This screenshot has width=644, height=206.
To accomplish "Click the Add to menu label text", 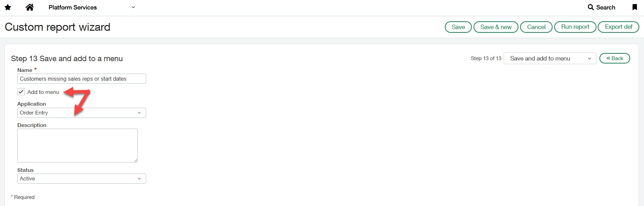I will click(43, 92).
